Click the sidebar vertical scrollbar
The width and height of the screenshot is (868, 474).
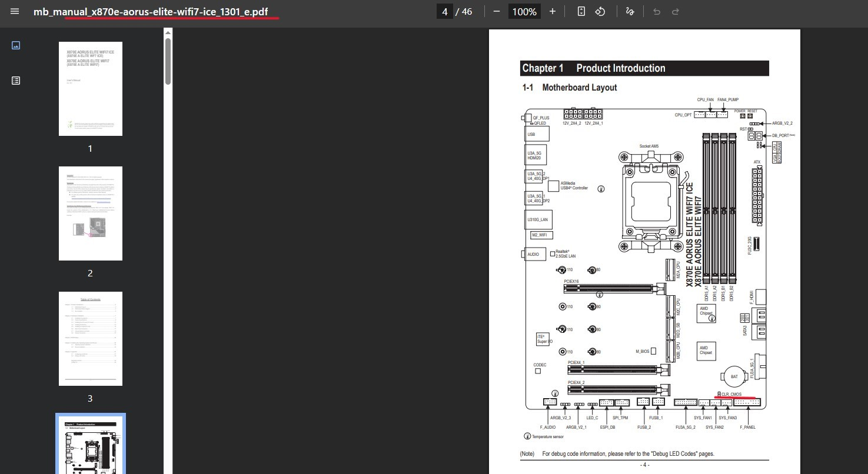tap(168, 61)
